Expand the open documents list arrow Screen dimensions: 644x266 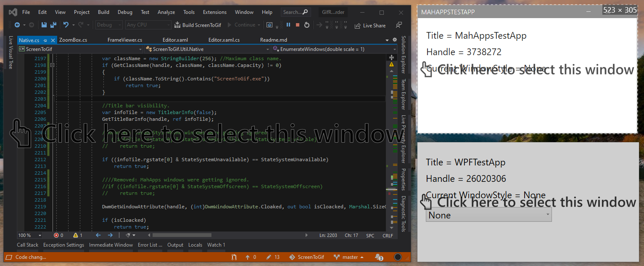click(x=387, y=40)
